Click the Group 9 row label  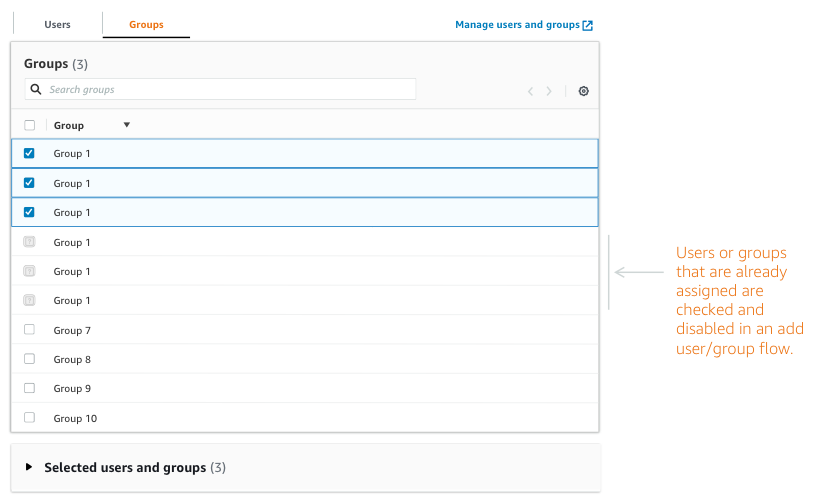72,388
